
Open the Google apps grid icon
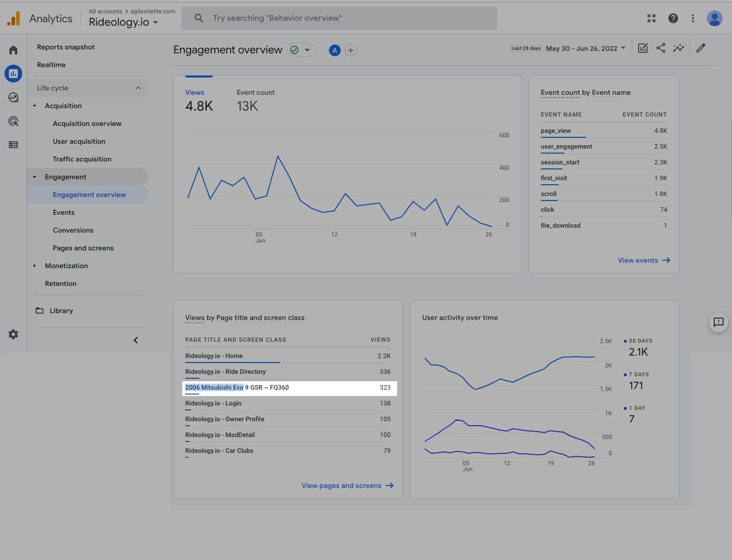click(x=651, y=18)
